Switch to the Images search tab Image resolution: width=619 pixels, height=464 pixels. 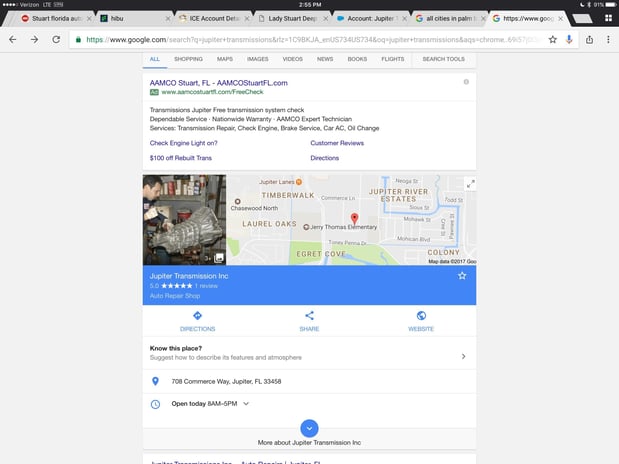coord(257,59)
